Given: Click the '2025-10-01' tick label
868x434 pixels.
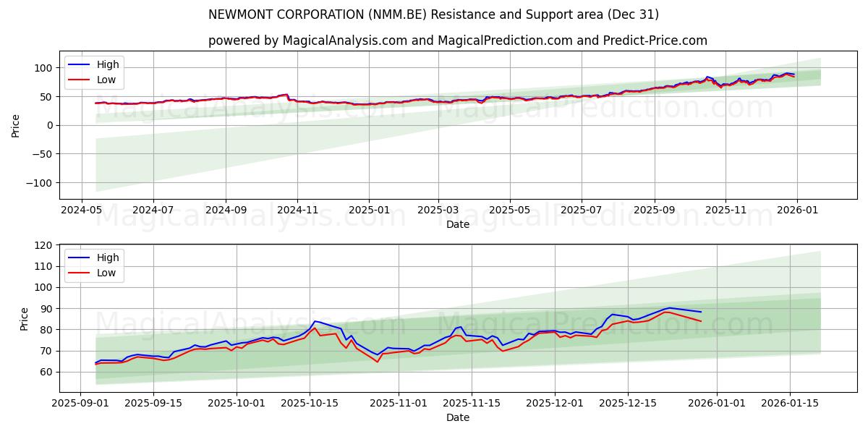Looking at the screenshot, I should tap(237, 404).
